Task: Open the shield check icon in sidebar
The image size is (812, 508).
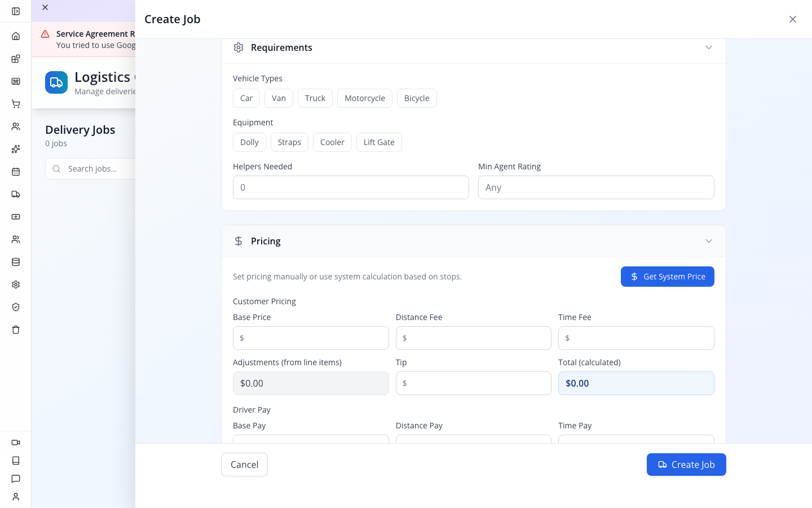Action: point(16,307)
